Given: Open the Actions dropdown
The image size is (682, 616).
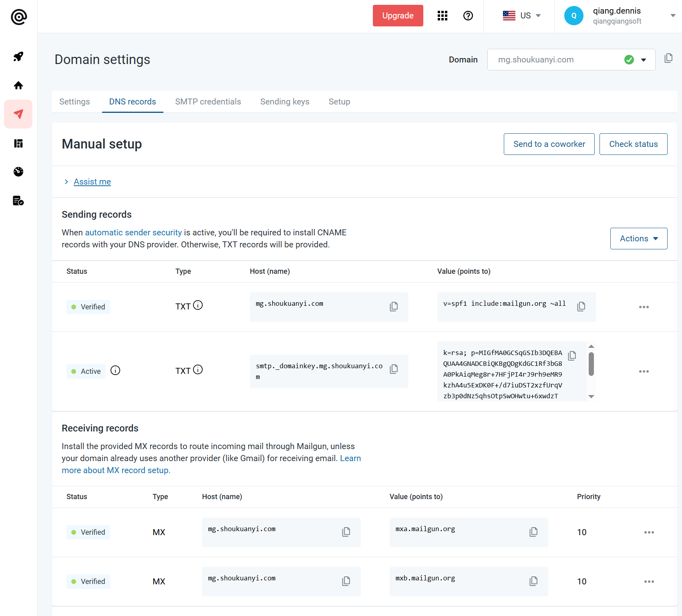Looking at the screenshot, I should [638, 239].
